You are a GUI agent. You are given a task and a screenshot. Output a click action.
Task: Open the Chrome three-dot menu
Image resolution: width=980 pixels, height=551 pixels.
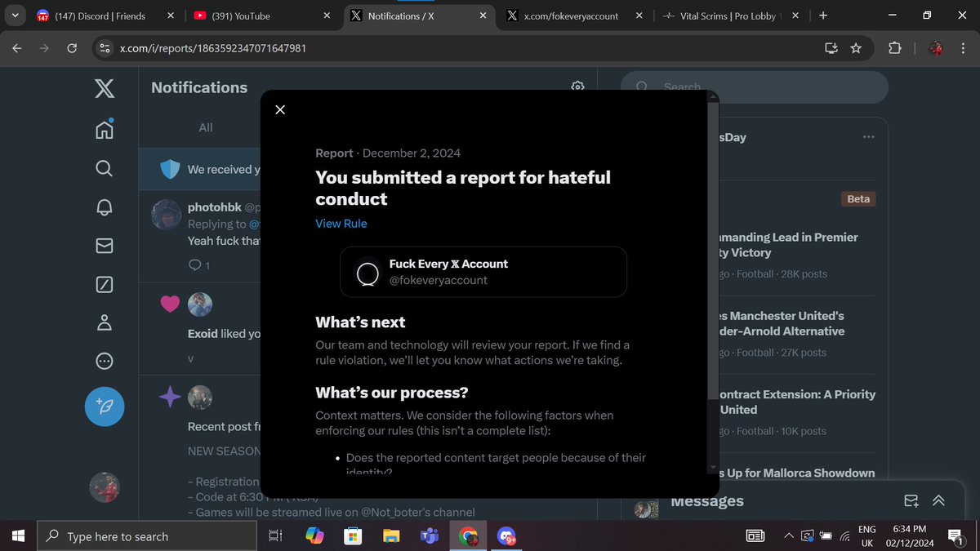click(x=963, y=48)
